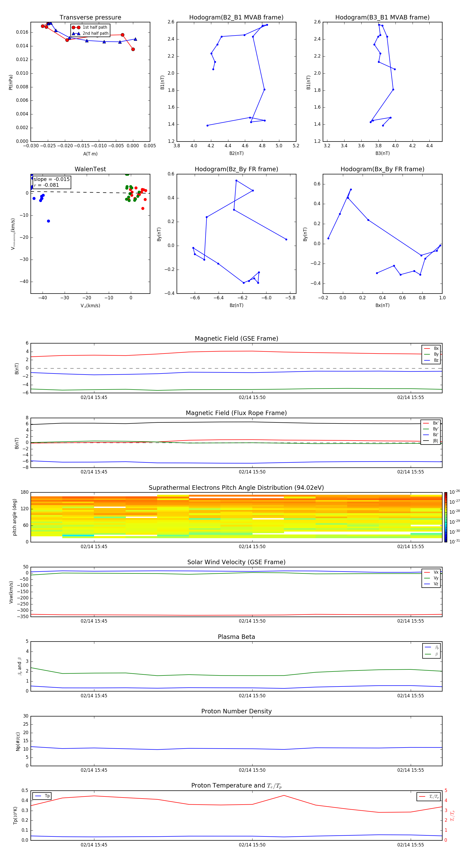This screenshot has height=868, width=473.
Task: Click the 'Hodogram(B2_B1 MVAB frame)' title
Action: pos(236,18)
